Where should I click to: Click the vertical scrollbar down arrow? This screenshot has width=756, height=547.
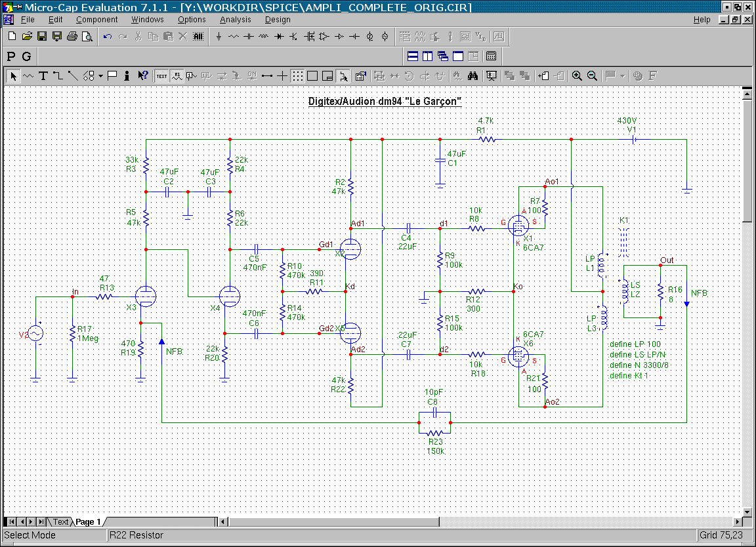click(x=747, y=512)
